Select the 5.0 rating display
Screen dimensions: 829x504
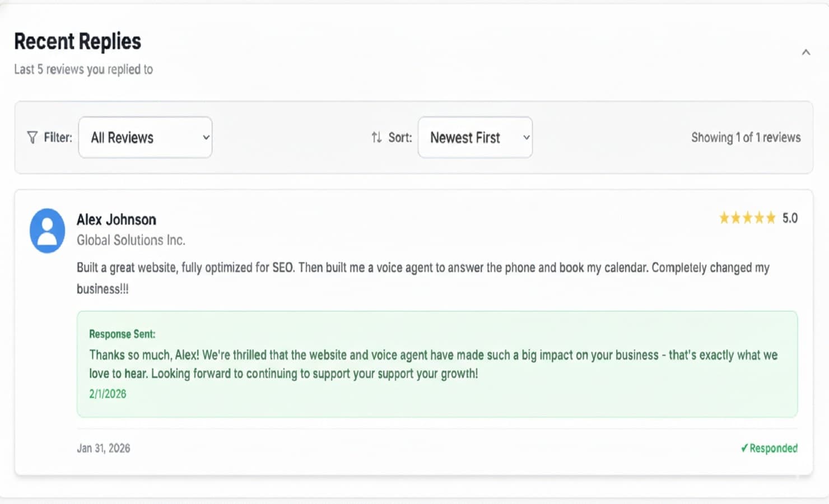(x=790, y=218)
